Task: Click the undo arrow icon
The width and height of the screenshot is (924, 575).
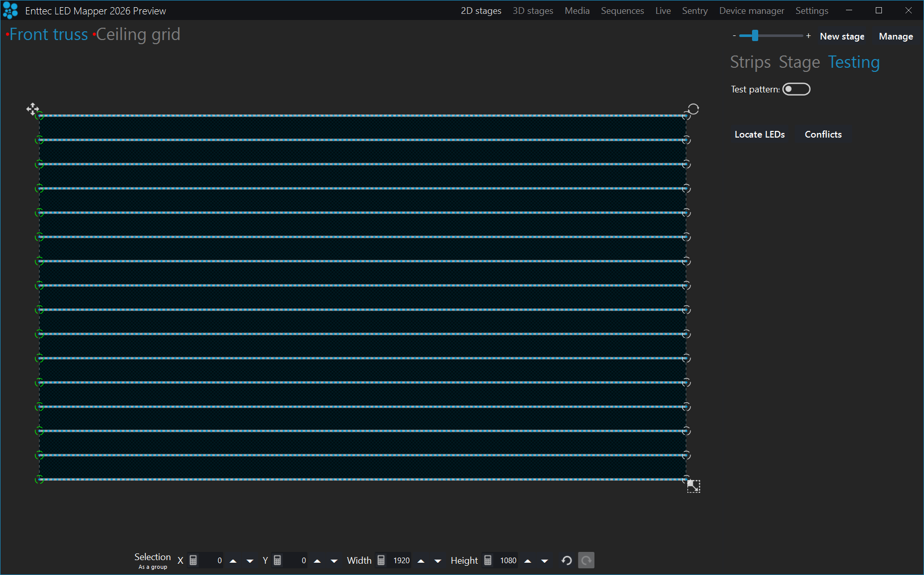Action: click(567, 560)
